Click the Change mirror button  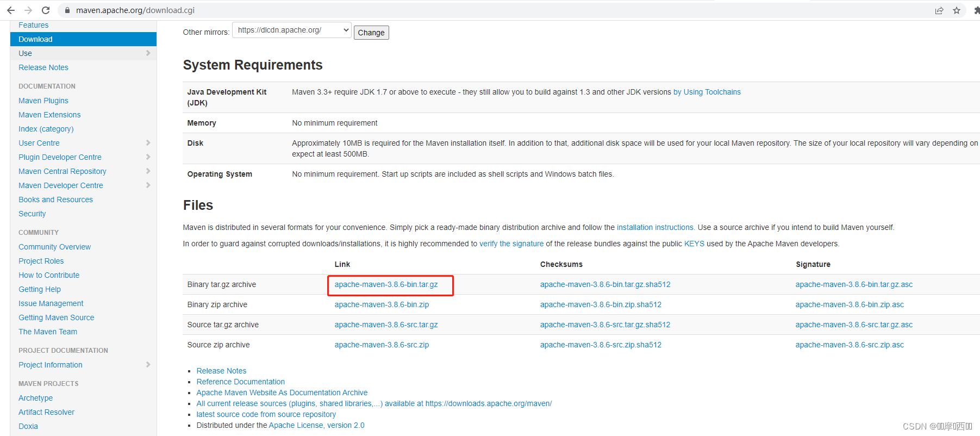coord(371,33)
